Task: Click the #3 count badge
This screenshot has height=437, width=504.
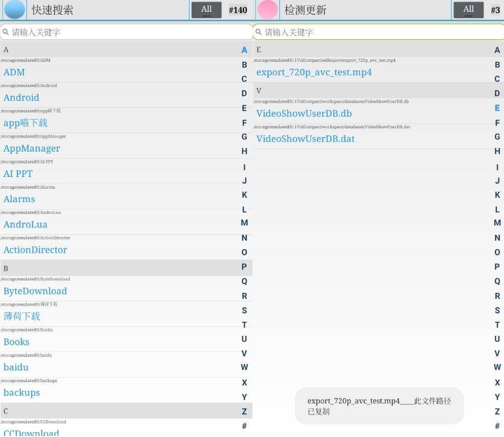Action: [495, 10]
